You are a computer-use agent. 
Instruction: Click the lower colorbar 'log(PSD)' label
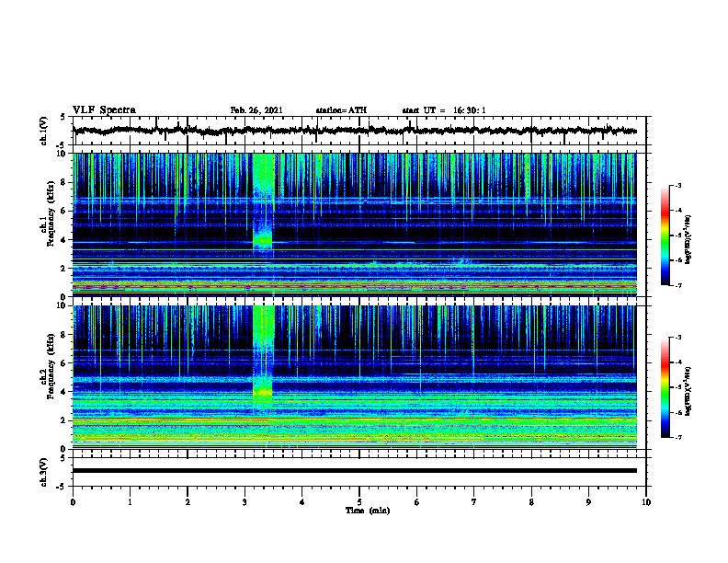pyautogui.click(x=688, y=391)
